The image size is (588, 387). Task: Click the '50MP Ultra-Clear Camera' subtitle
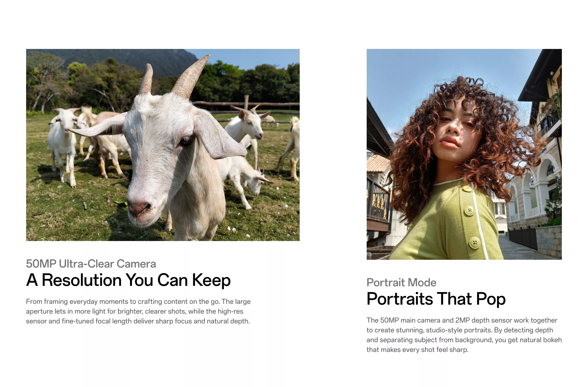point(91,264)
